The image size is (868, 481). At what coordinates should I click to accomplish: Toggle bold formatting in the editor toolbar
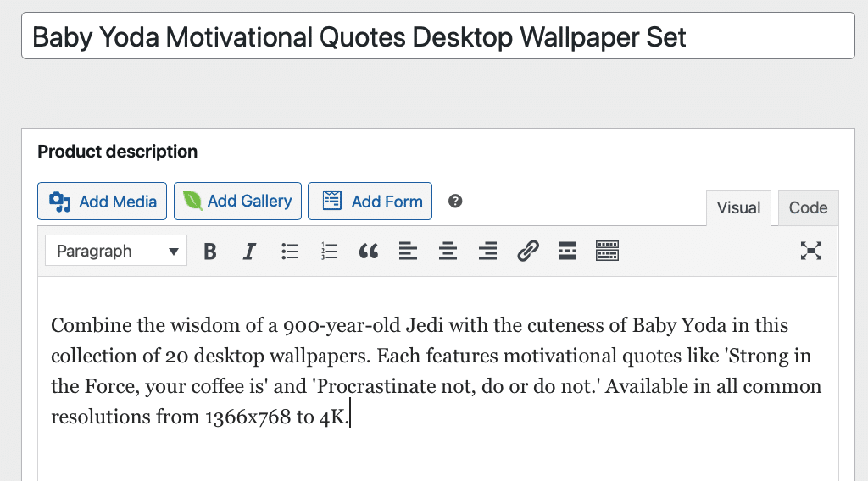tap(210, 251)
